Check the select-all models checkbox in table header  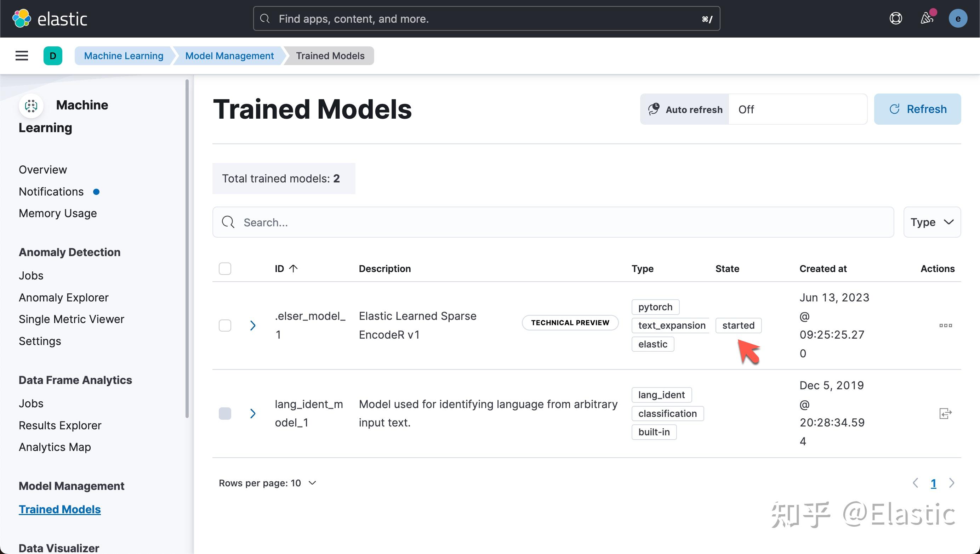pos(225,268)
